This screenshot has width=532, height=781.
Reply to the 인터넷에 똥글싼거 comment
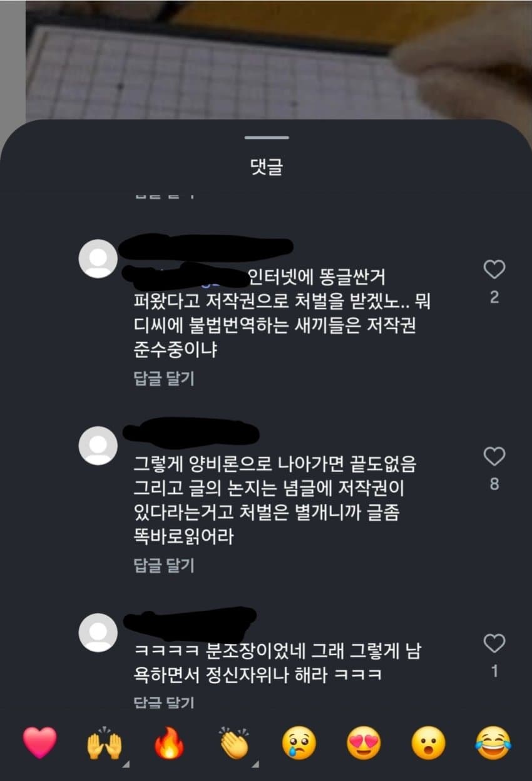point(165,379)
